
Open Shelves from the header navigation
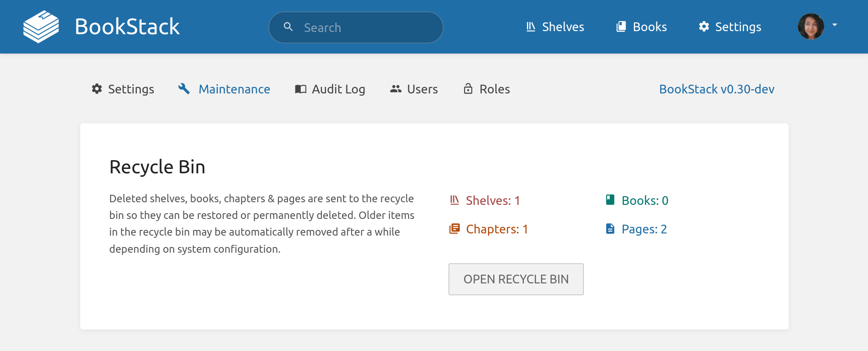[563, 27]
